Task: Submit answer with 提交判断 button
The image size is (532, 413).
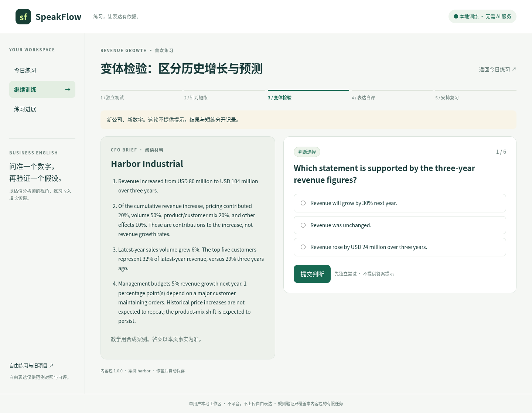Action: click(x=312, y=274)
